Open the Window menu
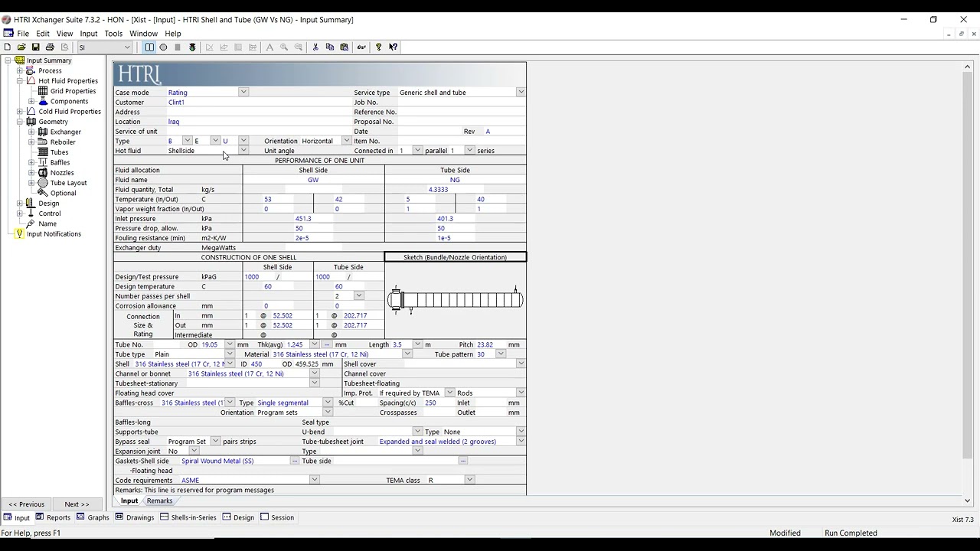The image size is (980, 551). [143, 34]
